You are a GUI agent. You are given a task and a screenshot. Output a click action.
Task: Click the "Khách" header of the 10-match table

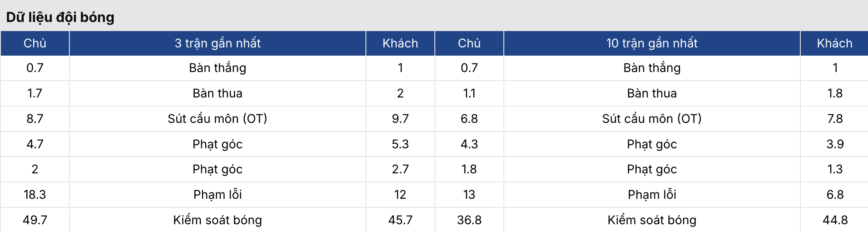click(x=834, y=43)
